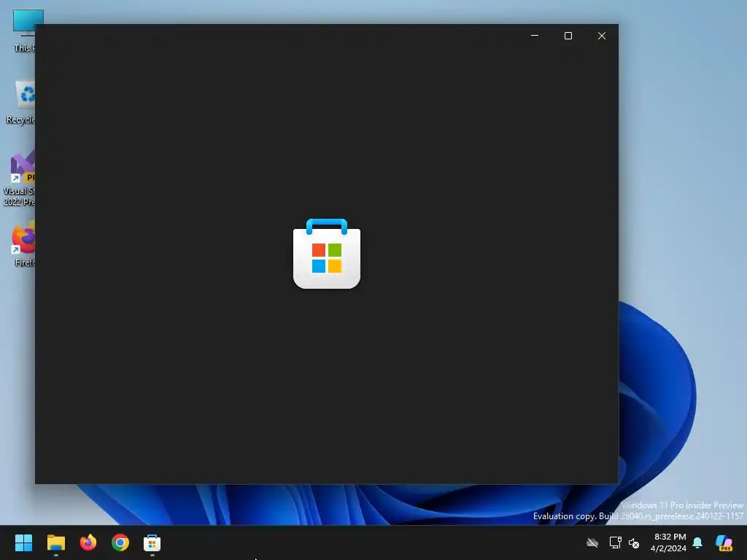Maximize the Microsoft Store window
The height and width of the screenshot is (560, 747).
click(568, 36)
